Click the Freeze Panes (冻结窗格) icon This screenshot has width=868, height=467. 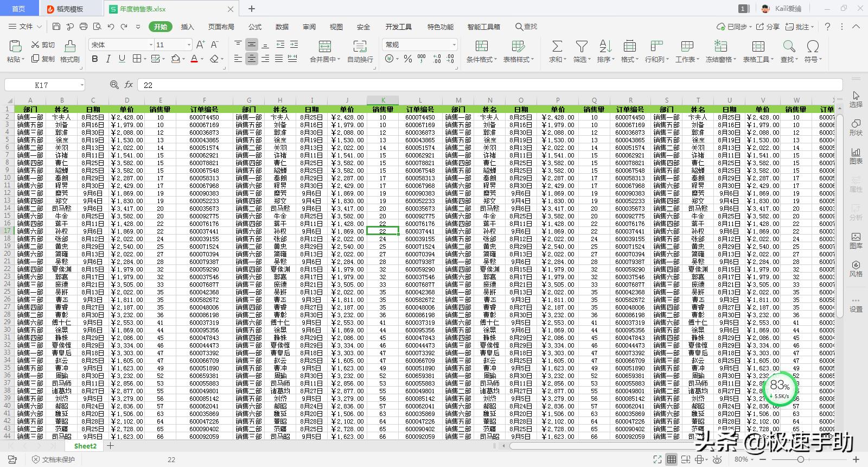point(720,47)
